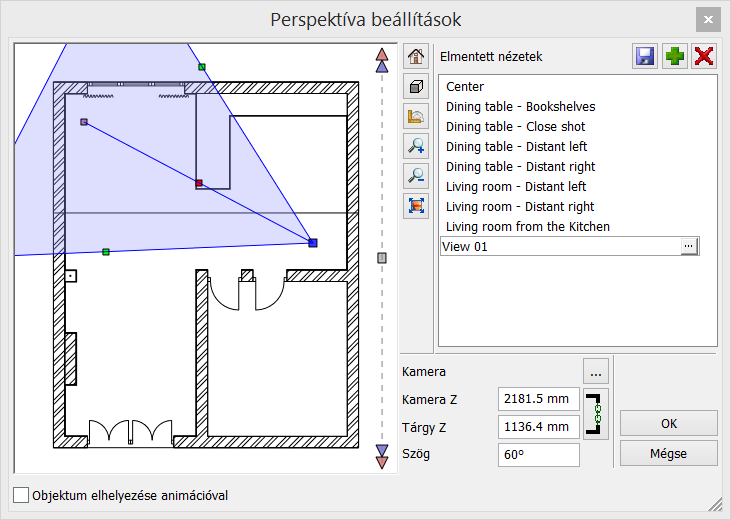Enable Objektum elhelyezése animációval checkbox
This screenshot has width=731, height=520.
click(x=21, y=495)
